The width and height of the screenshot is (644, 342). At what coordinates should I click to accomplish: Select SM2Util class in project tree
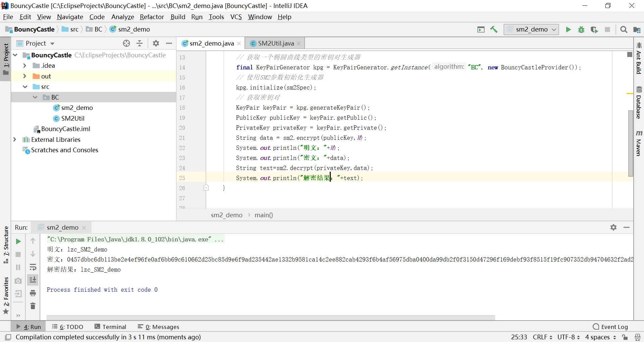pyautogui.click(x=73, y=118)
